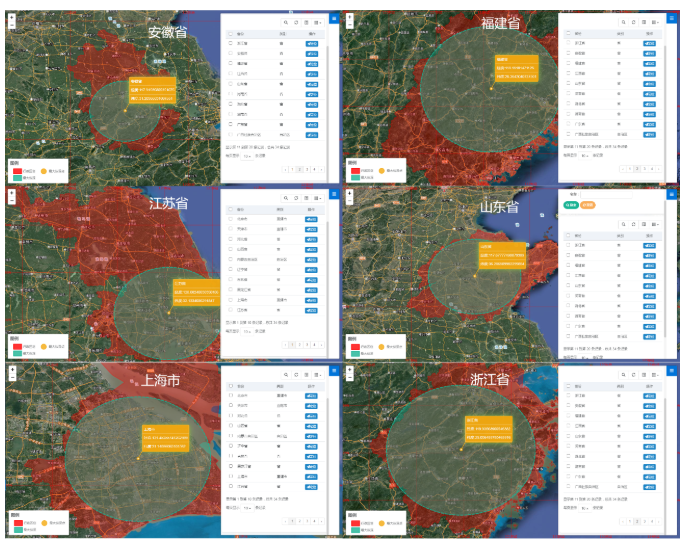
Task: Click next-page arrow in 安徽省 pagination
Action: tap(322, 169)
